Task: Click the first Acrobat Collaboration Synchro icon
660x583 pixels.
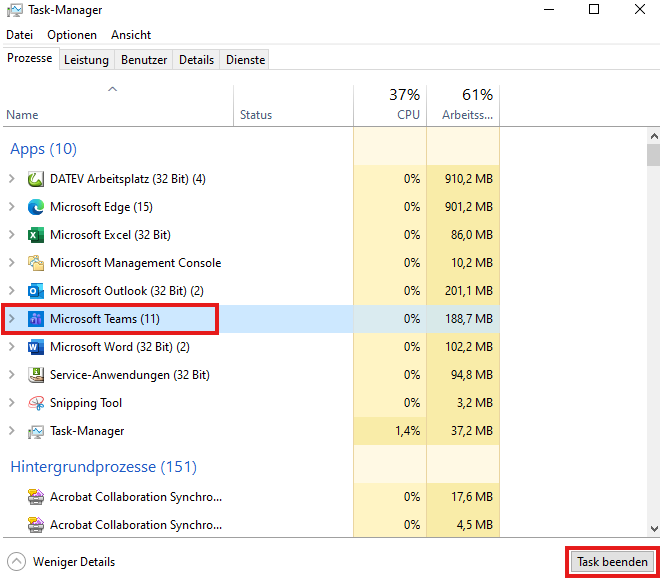Action: tap(36, 497)
